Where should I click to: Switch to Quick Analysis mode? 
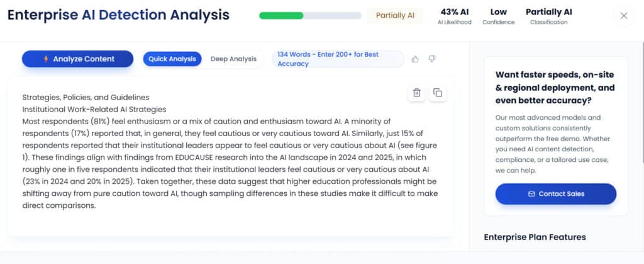tap(172, 59)
